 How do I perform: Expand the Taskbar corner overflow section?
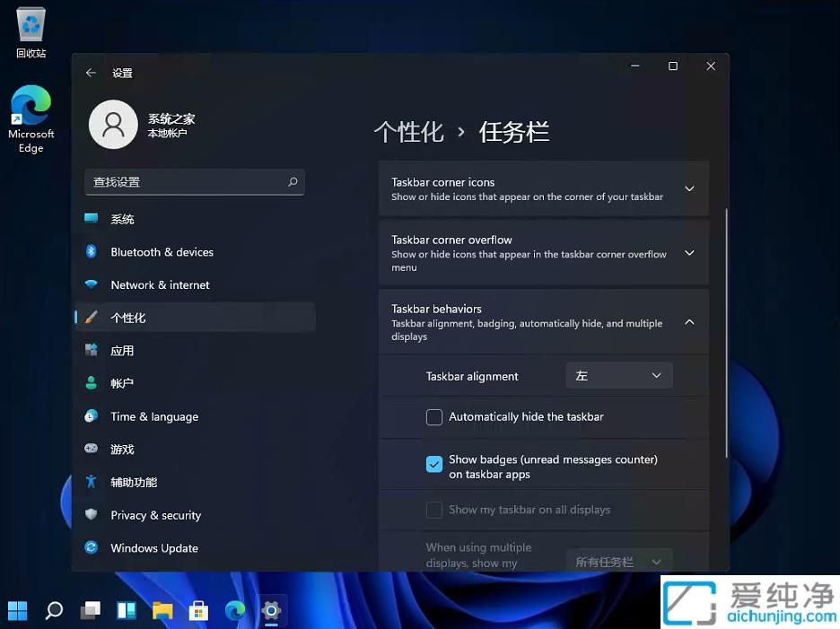point(689,253)
